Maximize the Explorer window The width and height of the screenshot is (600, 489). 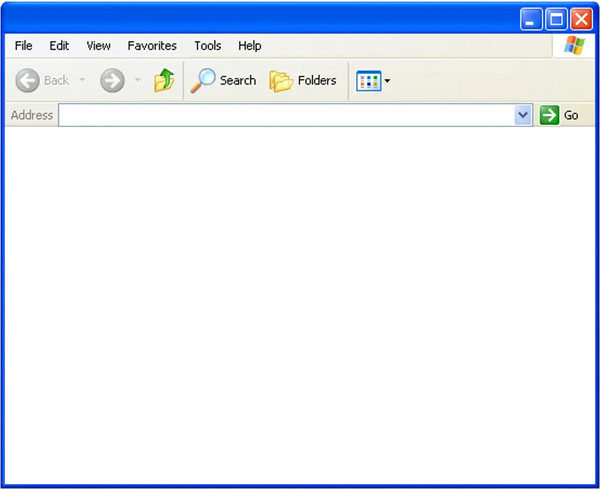[556, 19]
